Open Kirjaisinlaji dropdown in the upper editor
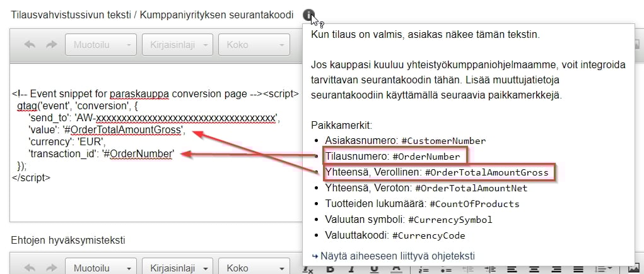 coord(177,45)
